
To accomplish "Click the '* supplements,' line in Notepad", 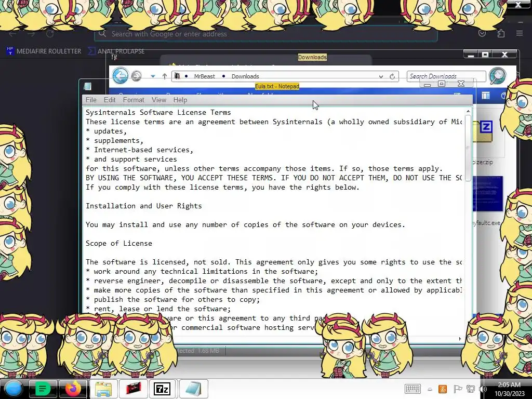I will click(114, 140).
